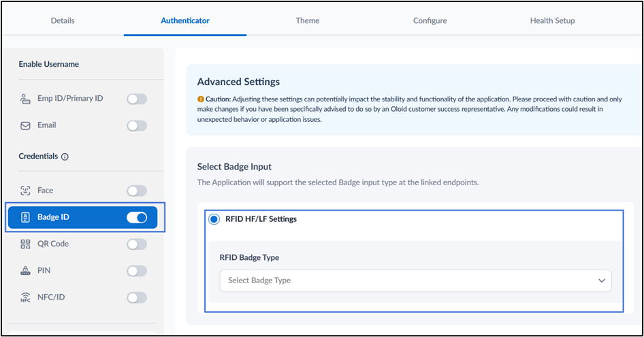Viewport: 644px width, 337px height.
Task: Click the Credentials section heading
Action: [x=38, y=156]
